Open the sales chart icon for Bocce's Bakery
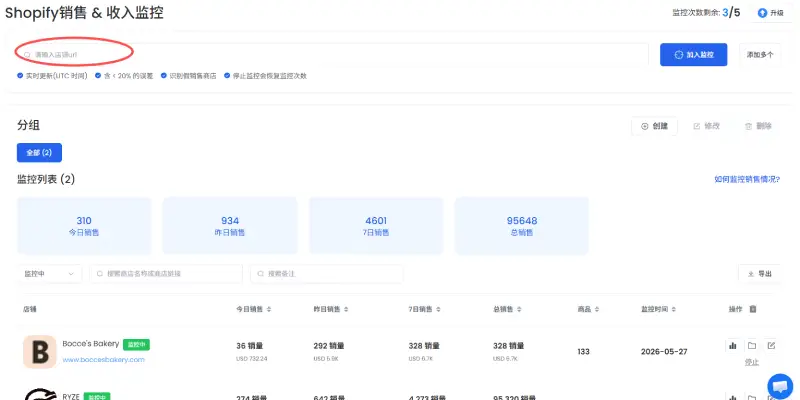 tap(733, 345)
